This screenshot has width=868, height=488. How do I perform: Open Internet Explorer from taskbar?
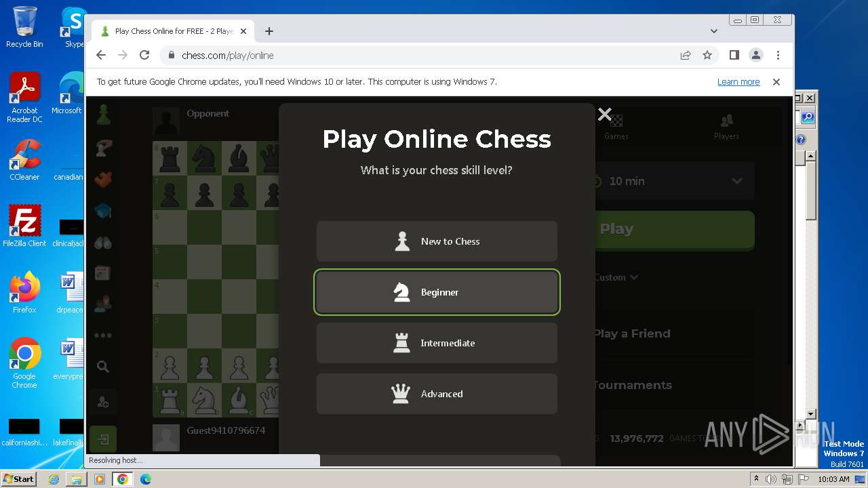point(54,479)
